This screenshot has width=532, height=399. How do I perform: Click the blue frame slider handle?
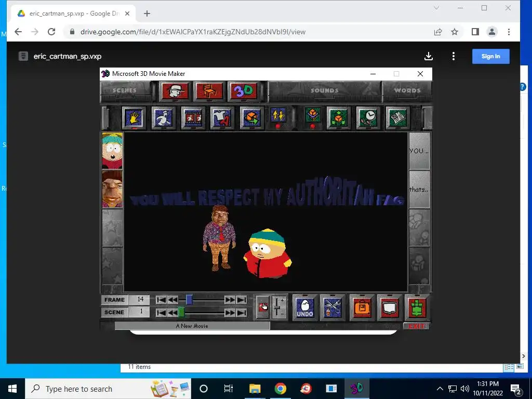point(189,300)
